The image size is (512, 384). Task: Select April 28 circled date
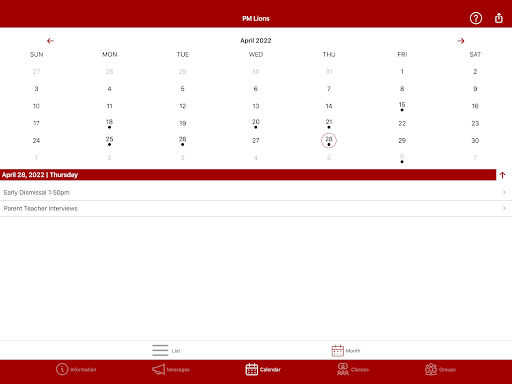tap(329, 140)
